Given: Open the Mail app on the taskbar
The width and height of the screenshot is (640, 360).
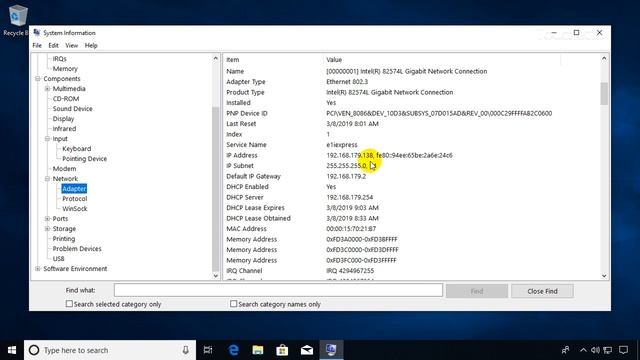Looking at the screenshot, I should tap(307, 350).
